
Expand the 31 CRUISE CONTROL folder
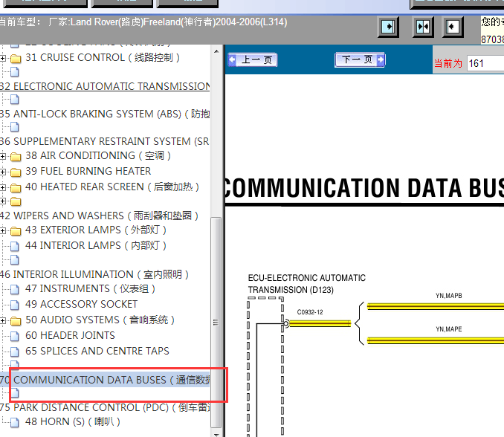coord(2,58)
